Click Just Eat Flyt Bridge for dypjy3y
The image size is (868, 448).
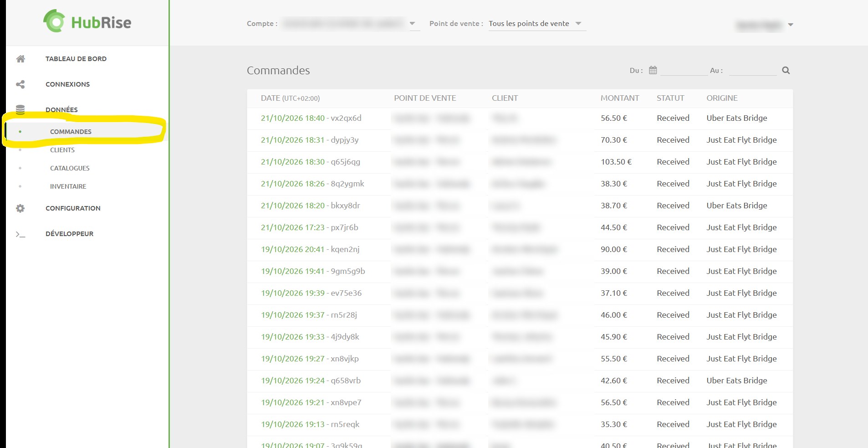tap(741, 140)
